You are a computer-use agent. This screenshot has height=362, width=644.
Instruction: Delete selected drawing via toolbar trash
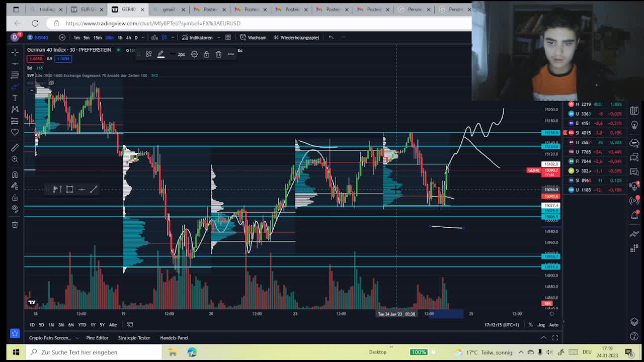(218, 54)
